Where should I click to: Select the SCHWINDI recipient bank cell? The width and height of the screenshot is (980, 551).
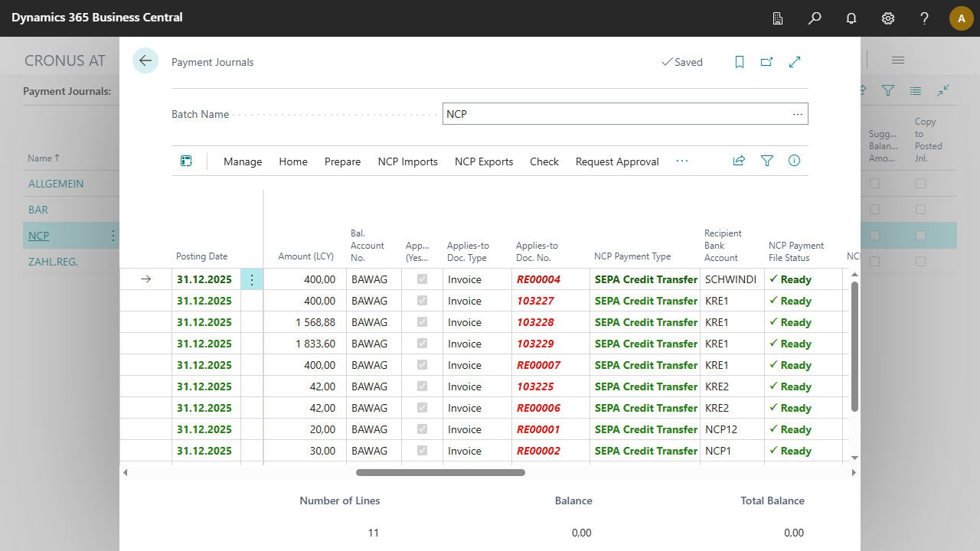pos(732,279)
